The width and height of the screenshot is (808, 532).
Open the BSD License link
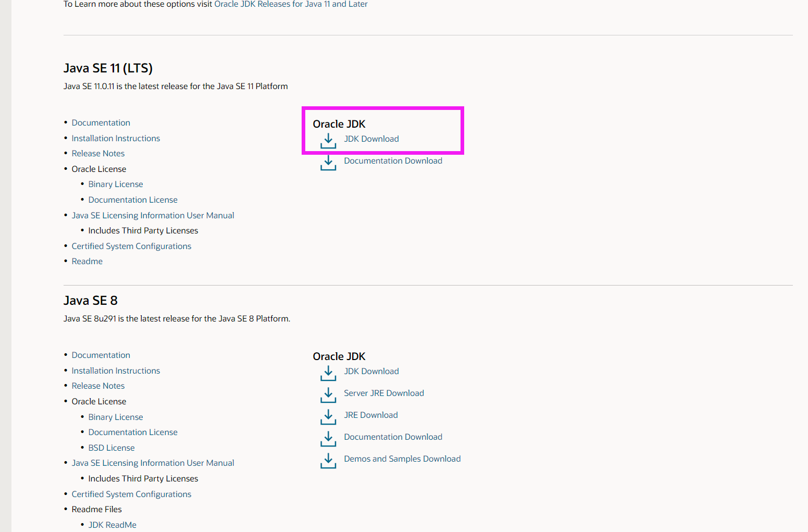(x=111, y=448)
